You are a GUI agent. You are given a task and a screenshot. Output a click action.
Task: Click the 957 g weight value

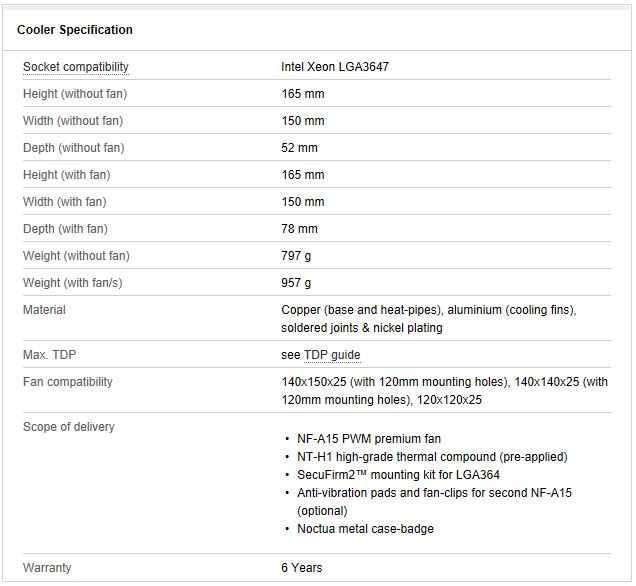click(296, 283)
